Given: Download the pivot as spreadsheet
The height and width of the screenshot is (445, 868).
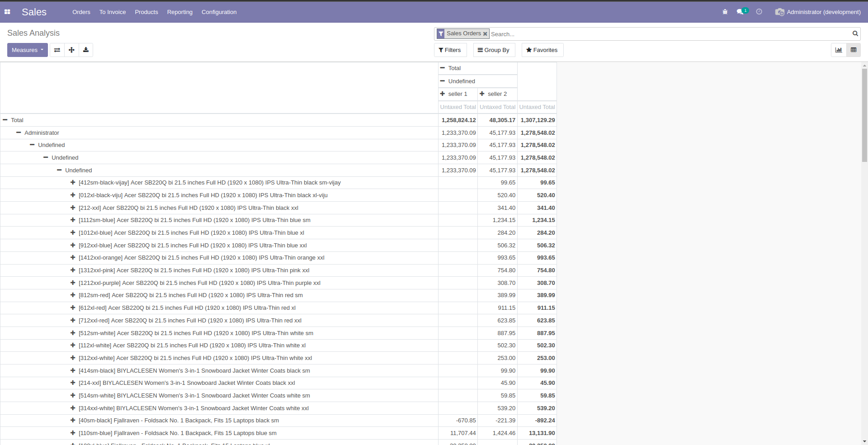Looking at the screenshot, I should tap(85, 50).
